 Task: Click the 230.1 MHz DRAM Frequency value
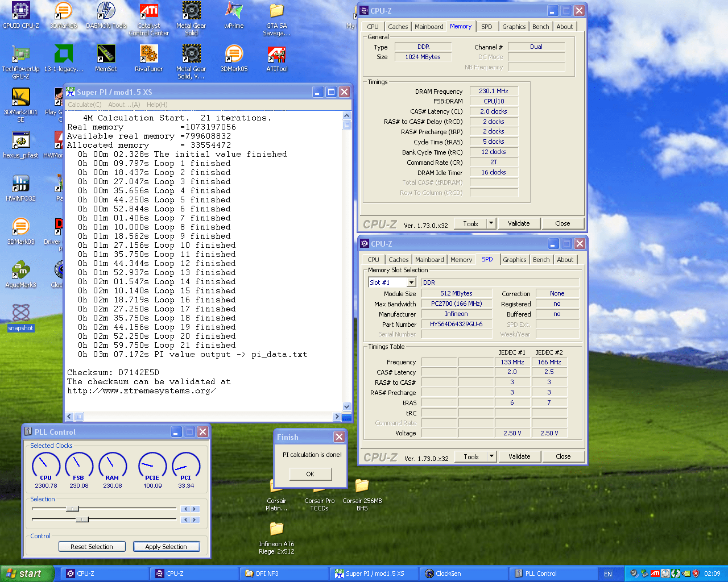coord(494,91)
